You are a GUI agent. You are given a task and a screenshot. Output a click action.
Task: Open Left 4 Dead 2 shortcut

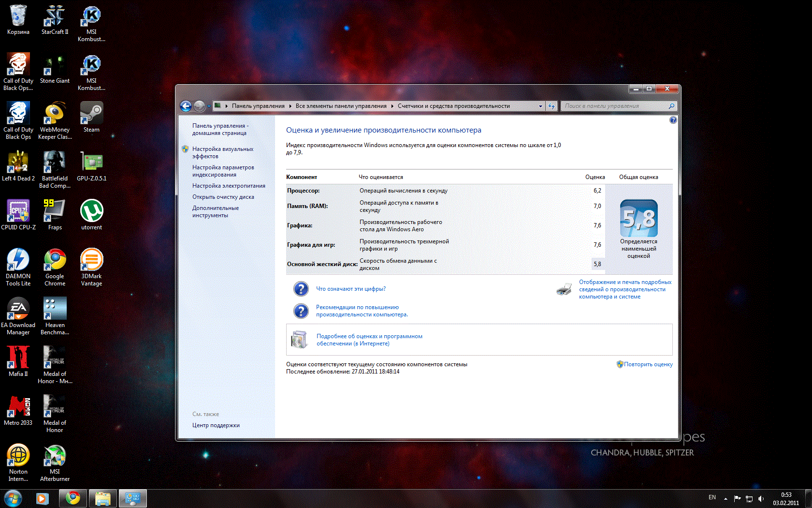[x=18, y=166]
